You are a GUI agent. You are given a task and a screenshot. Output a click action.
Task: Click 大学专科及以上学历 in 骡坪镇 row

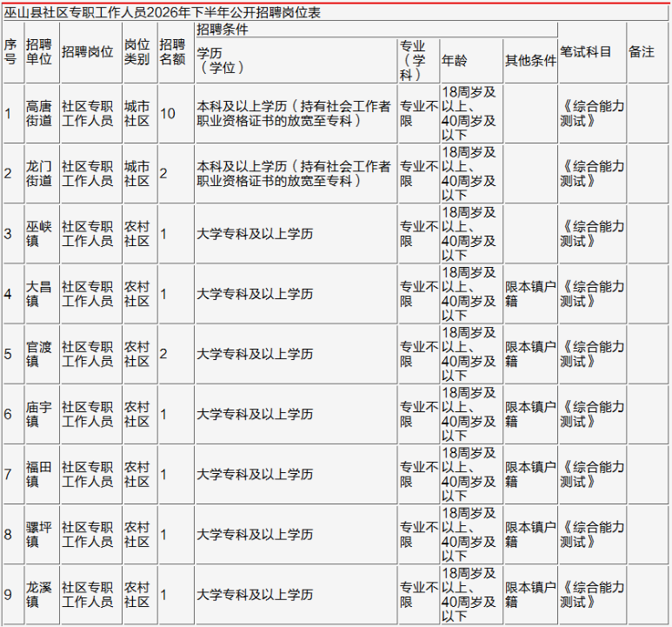[255, 535]
